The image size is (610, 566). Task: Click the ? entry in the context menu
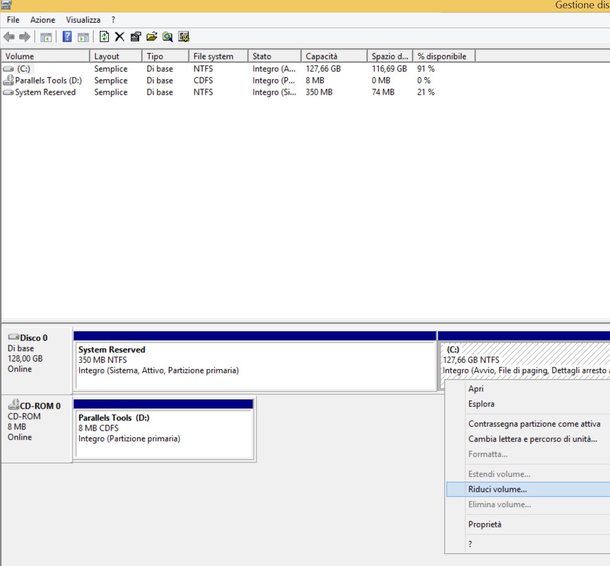tap(470, 544)
